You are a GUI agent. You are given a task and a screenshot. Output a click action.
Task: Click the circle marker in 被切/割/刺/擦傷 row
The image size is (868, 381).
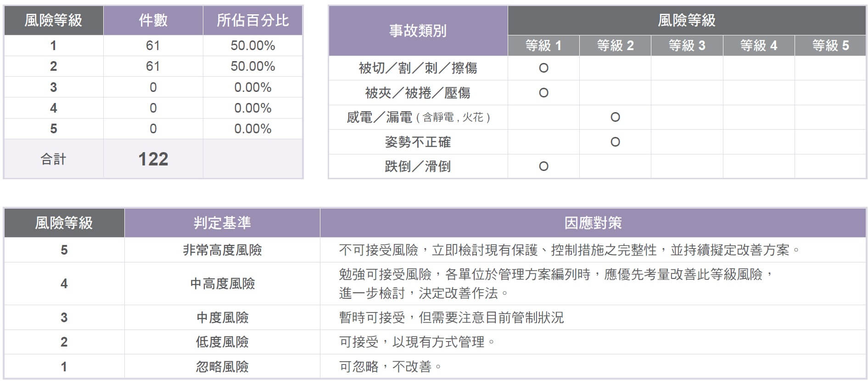pyautogui.click(x=543, y=68)
